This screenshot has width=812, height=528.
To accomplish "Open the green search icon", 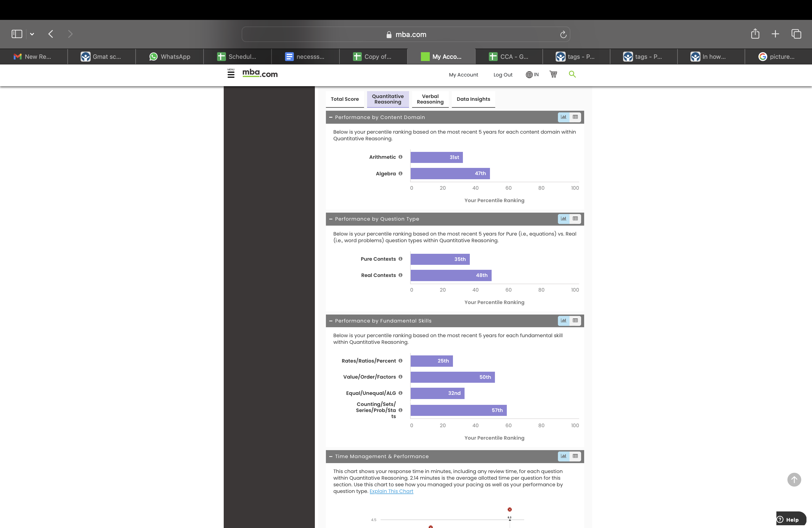I will coord(573,74).
